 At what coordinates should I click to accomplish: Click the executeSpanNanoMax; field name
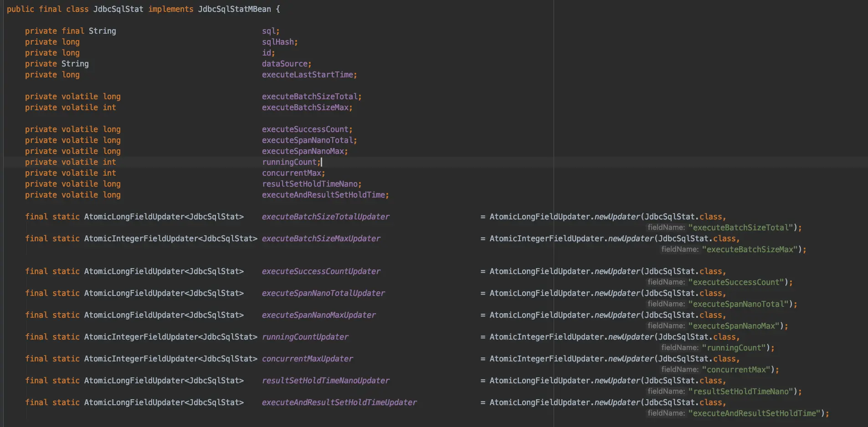click(x=305, y=151)
